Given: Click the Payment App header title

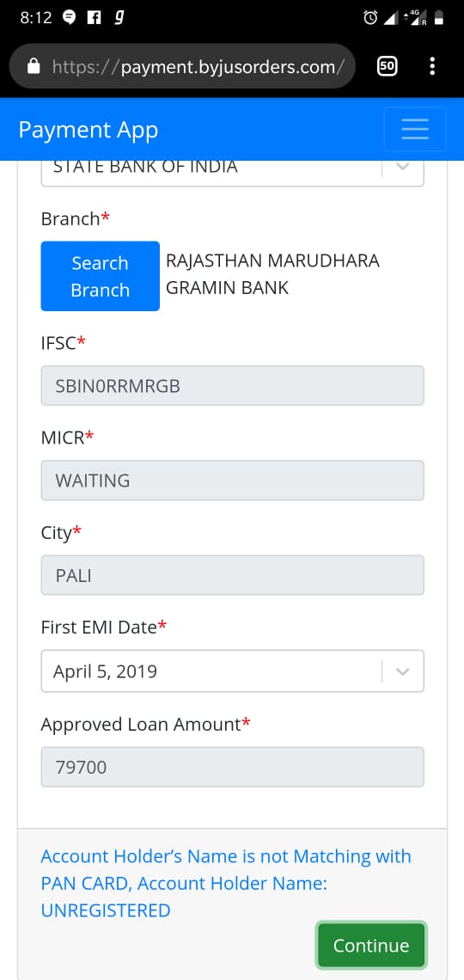Looking at the screenshot, I should click(88, 130).
